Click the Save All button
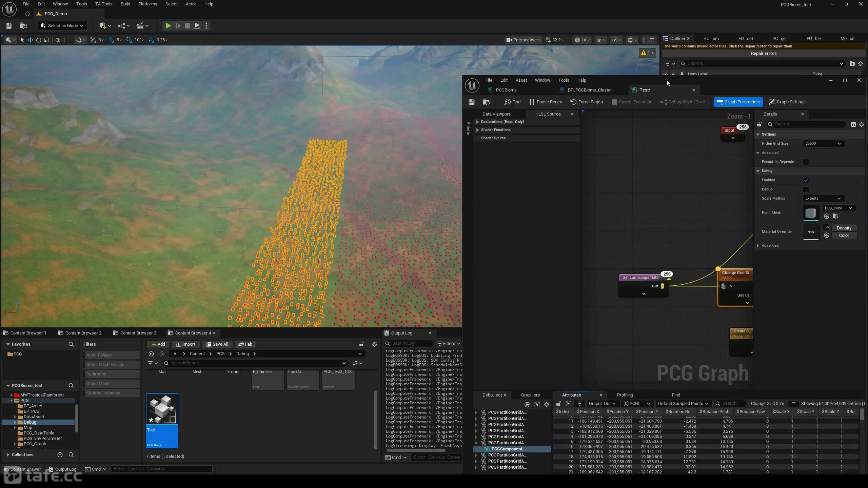Screen dimensions: 868x488 pyautogui.click(x=217, y=344)
